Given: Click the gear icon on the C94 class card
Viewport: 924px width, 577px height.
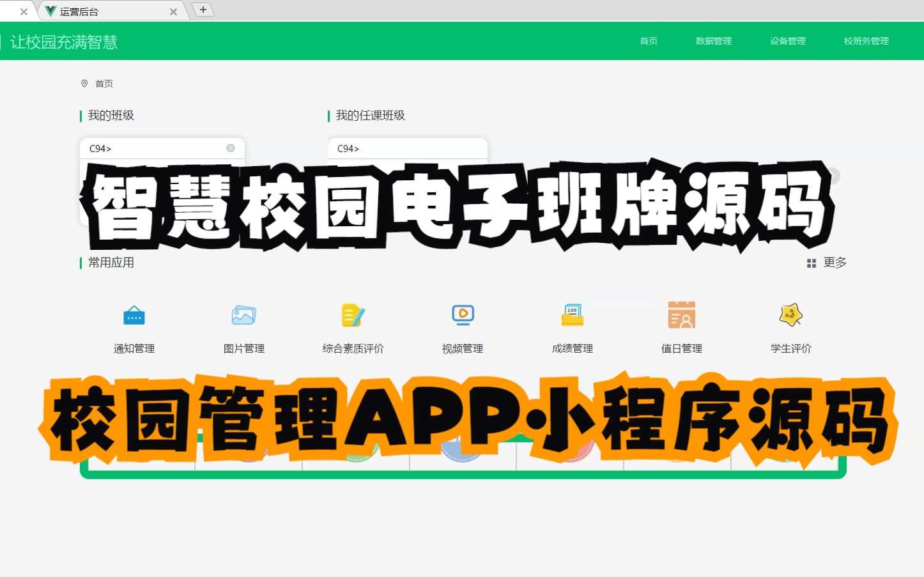Looking at the screenshot, I should point(231,148).
